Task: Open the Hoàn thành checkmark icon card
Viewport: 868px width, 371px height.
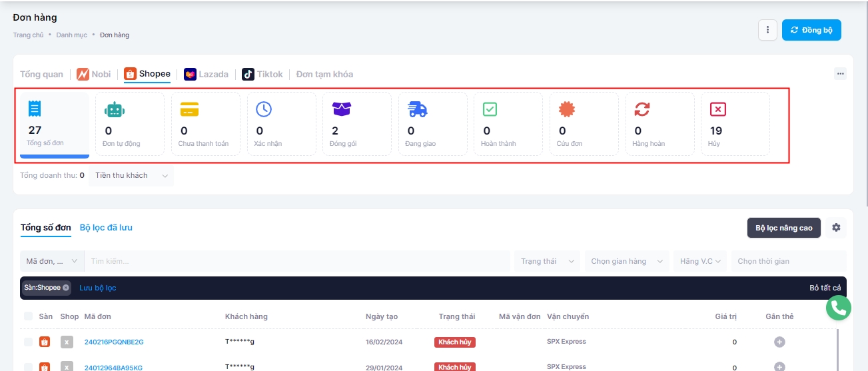Action: [x=508, y=125]
